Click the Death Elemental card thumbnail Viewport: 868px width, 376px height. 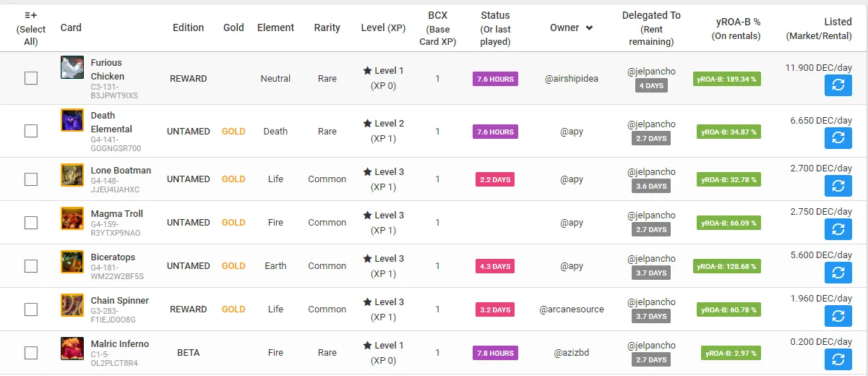coord(72,120)
